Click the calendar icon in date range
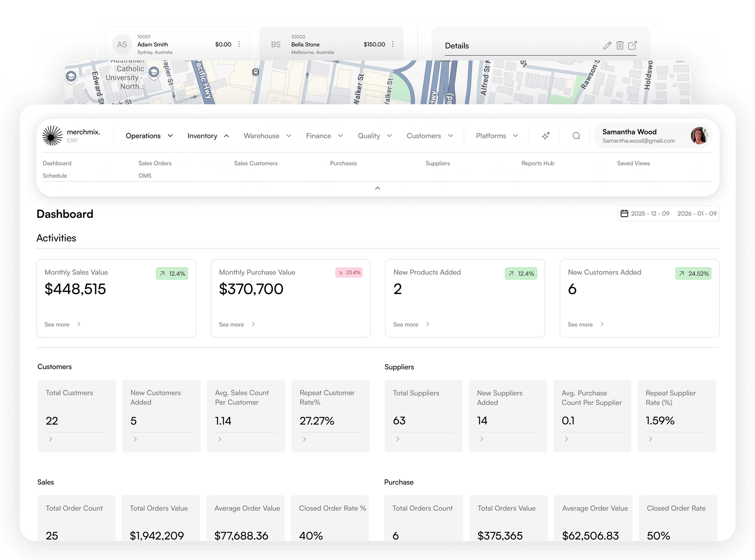The width and height of the screenshot is (755, 560). coord(624,214)
